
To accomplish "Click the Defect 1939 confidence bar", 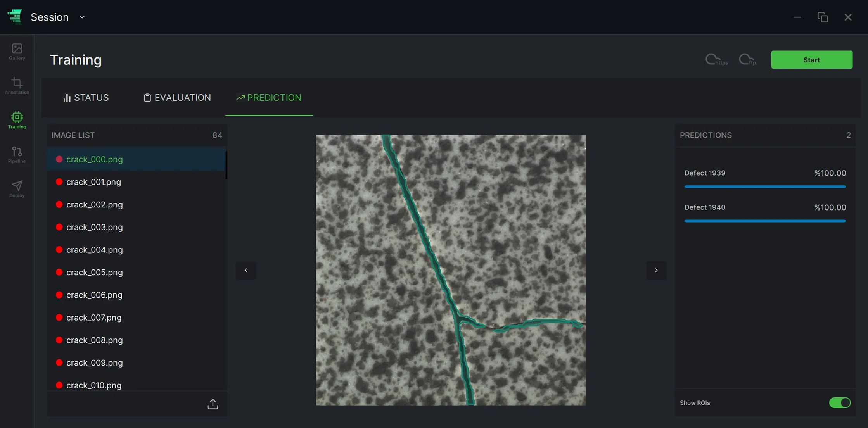I will [765, 187].
